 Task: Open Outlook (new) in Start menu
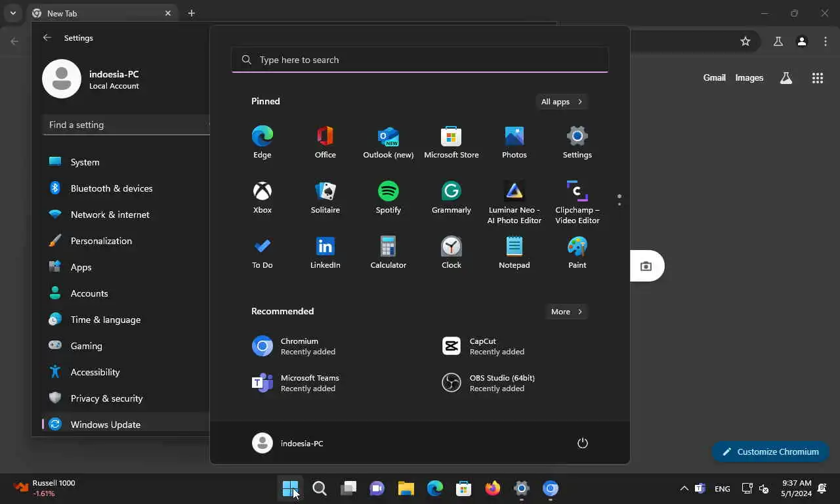(388, 142)
